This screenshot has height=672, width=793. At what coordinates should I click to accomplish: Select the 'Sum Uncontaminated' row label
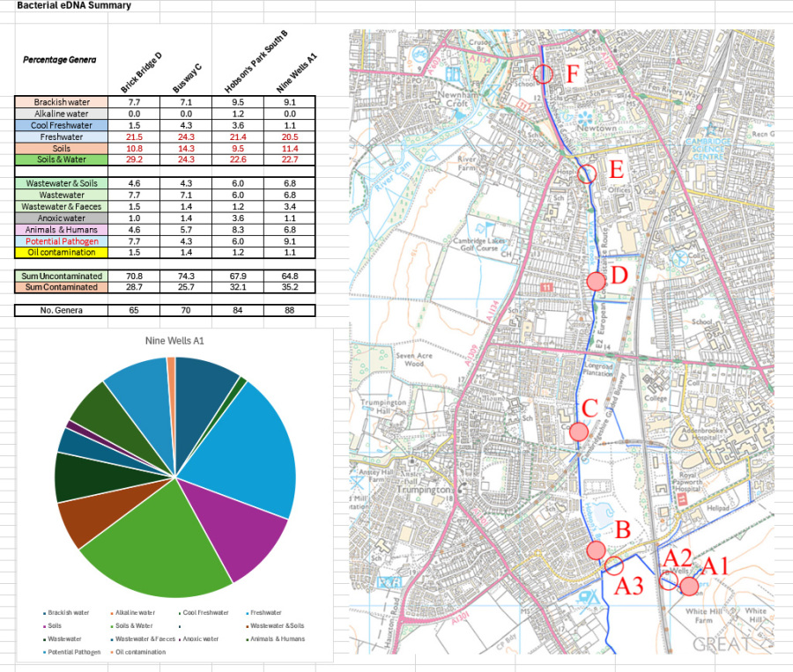(x=61, y=276)
